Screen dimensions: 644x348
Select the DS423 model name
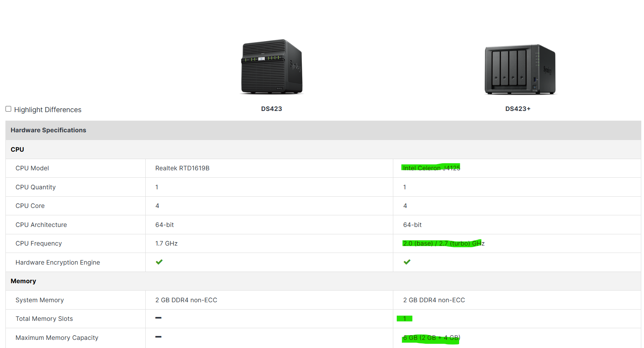[272, 109]
